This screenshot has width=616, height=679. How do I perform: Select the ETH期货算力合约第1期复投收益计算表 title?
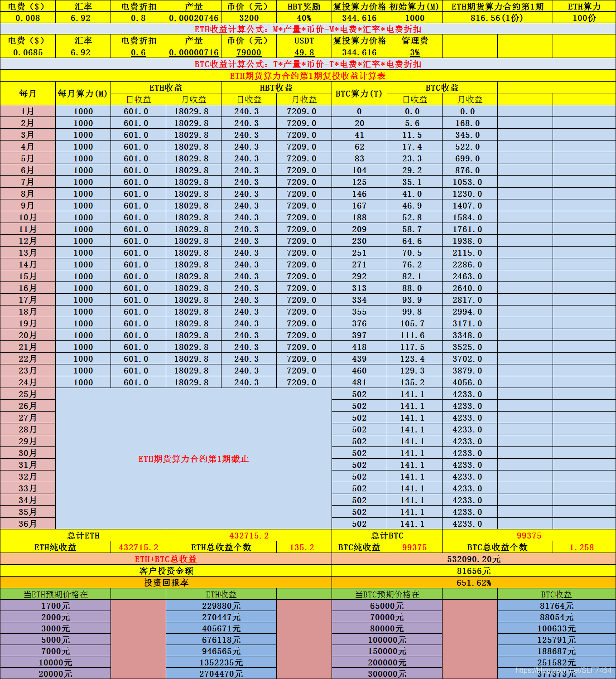(308, 76)
